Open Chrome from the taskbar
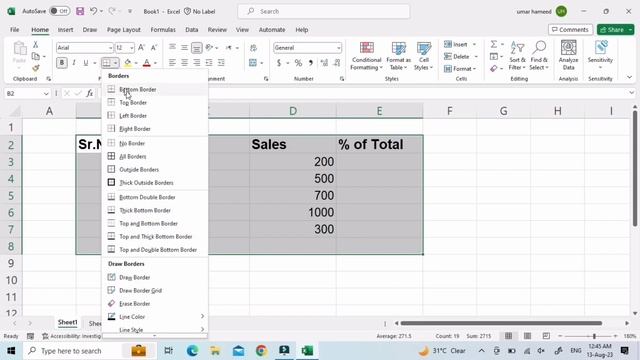The image size is (640, 360). point(262,351)
